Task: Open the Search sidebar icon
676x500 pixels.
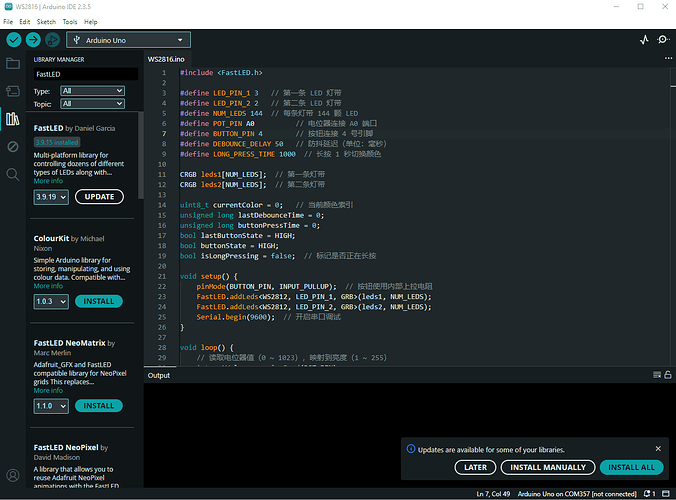Action: click(x=13, y=174)
